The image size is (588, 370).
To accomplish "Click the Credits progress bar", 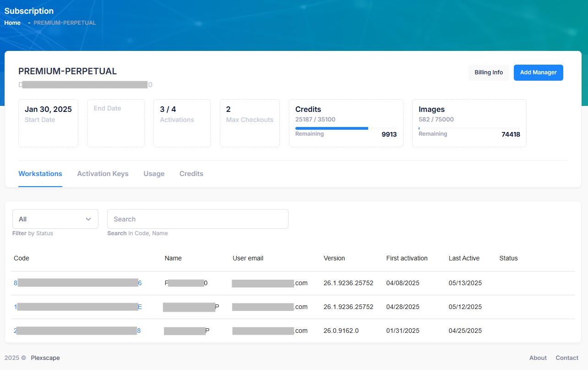I will [x=346, y=128].
